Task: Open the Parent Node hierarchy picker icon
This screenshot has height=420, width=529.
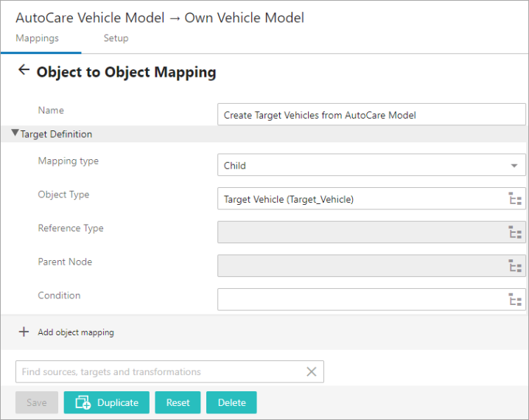Action: pos(515,266)
